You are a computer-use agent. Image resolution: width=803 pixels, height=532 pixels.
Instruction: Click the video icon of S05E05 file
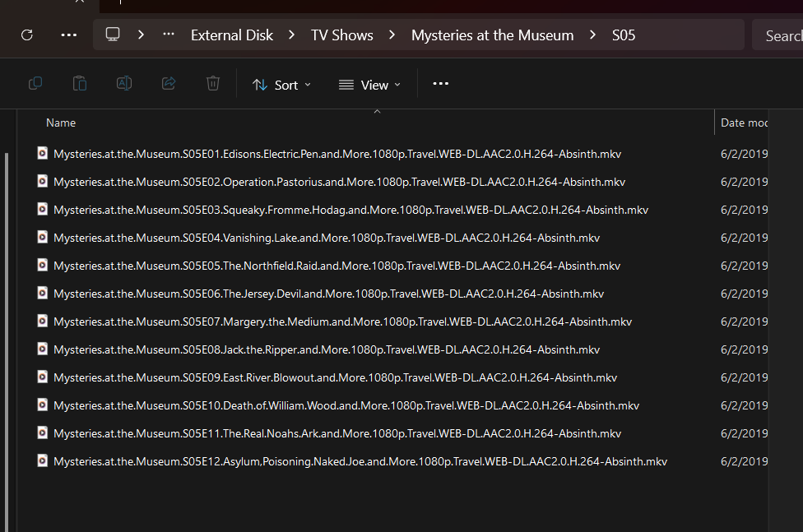click(x=43, y=265)
